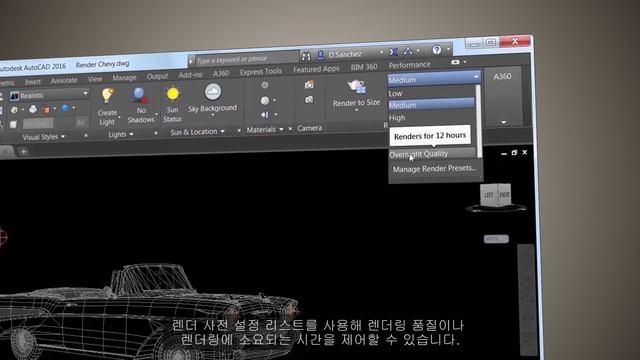The image size is (640, 360).
Task: Click the lower camera display icon
Action: 309,99
